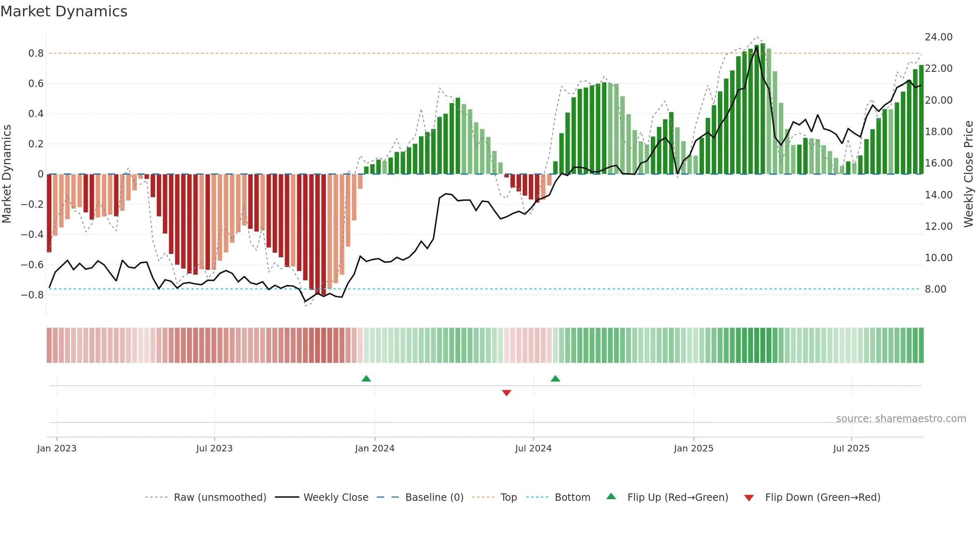980x551 pixels.
Task: Toggle Flip Down (Green→Red) legend entry
Action: [812, 497]
